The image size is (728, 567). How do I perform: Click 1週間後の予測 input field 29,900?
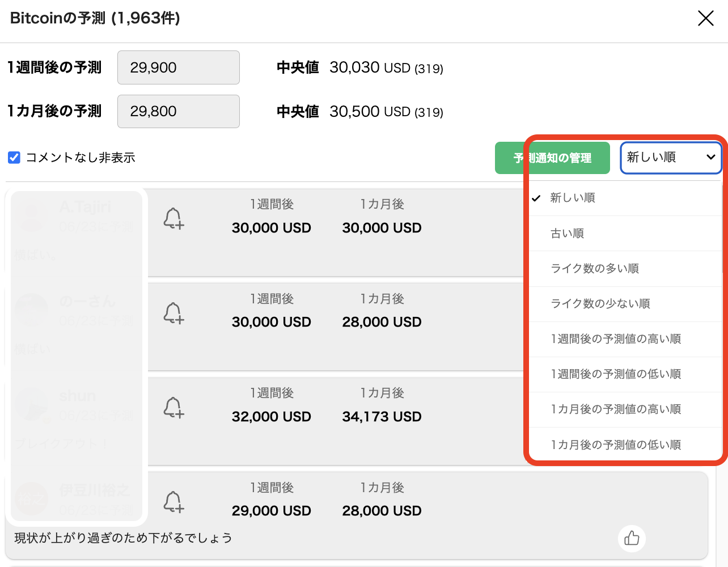point(179,67)
